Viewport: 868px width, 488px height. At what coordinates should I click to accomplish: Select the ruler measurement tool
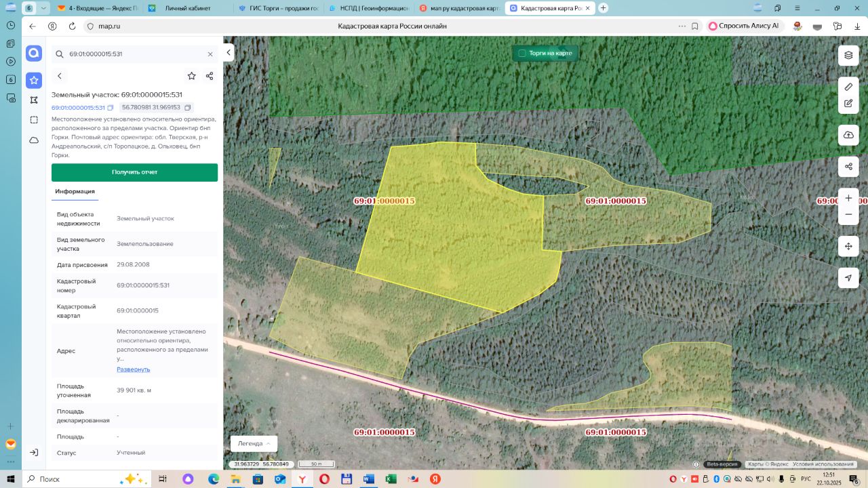[x=848, y=87]
